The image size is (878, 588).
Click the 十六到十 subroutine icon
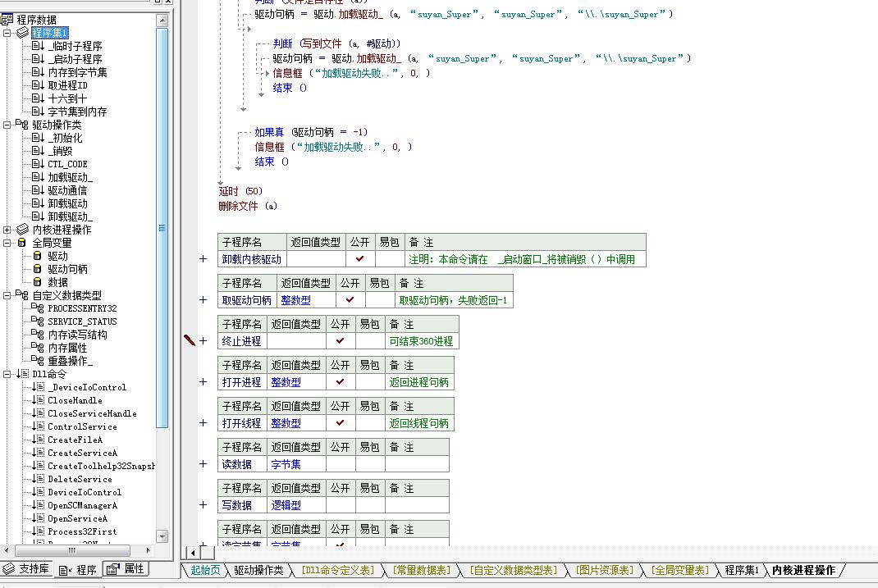tap(38, 98)
